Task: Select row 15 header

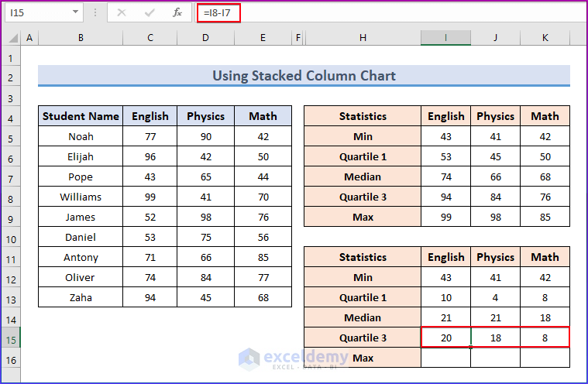Action: pos(11,338)
